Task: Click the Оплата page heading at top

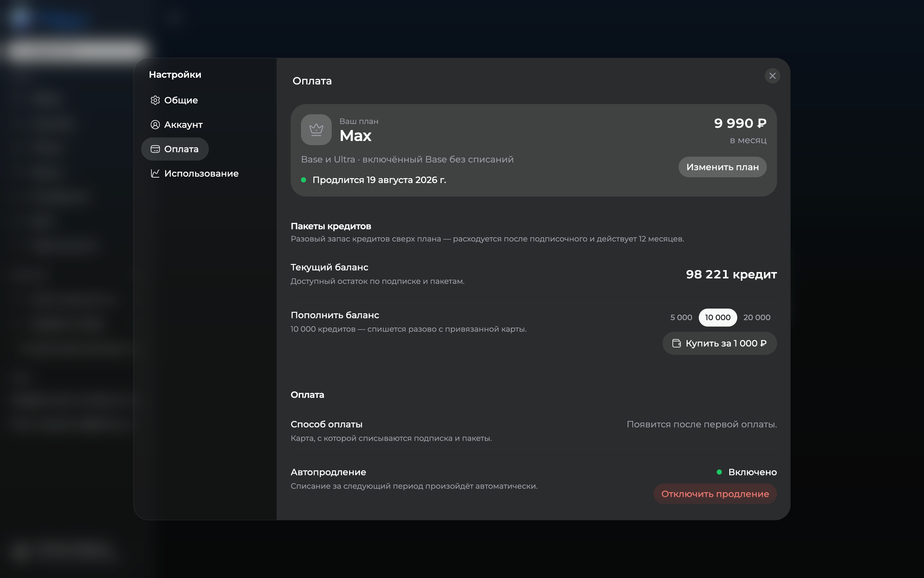Action: (312, 81)
